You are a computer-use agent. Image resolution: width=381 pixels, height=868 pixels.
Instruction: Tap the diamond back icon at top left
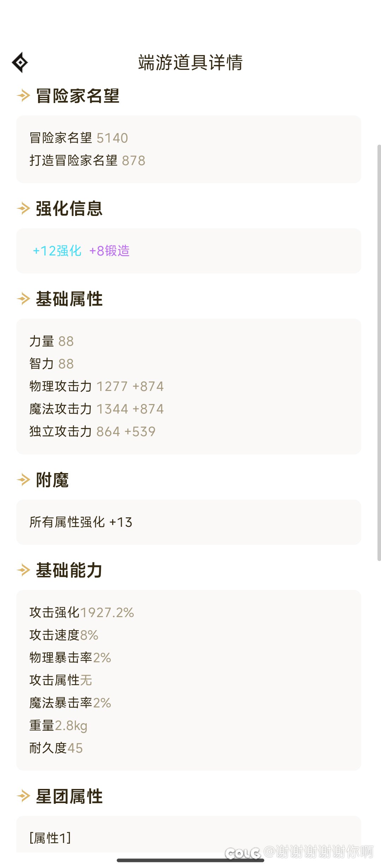[20, 62]
